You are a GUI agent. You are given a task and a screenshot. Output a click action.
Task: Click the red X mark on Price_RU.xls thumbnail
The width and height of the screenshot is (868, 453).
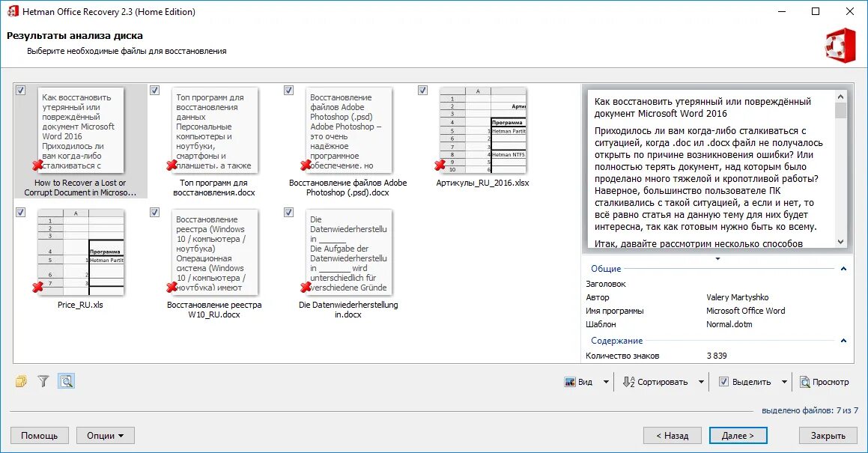click(x=37, y=287)
